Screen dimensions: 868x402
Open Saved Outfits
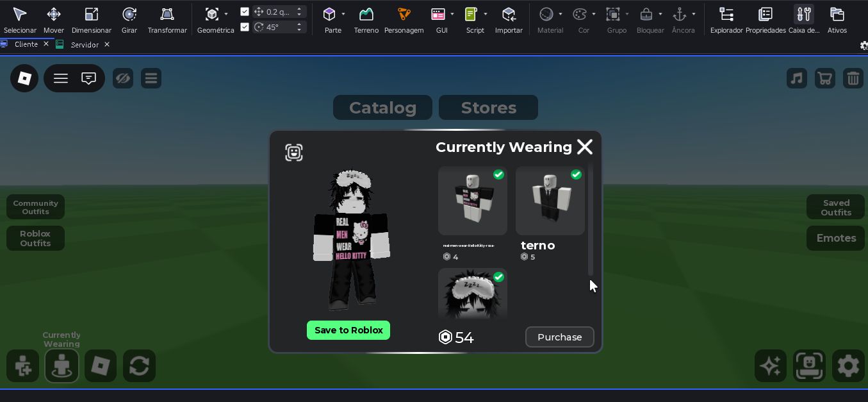(836, 207)
